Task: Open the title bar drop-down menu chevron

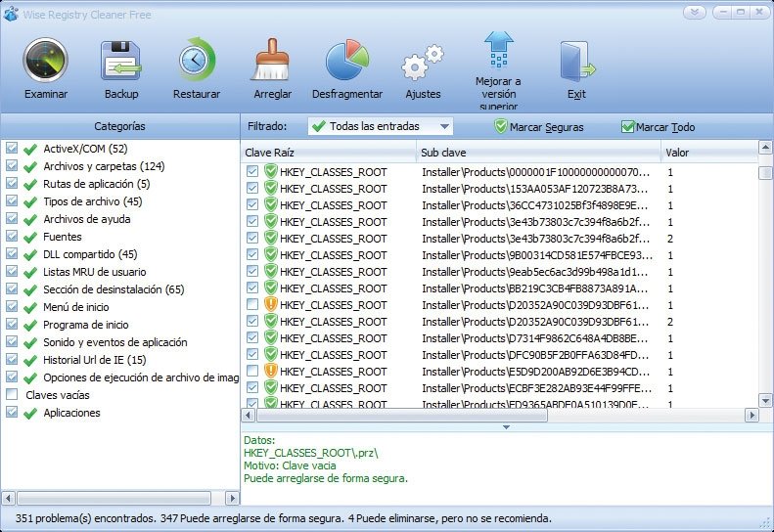Action: [x=694, y=13]
